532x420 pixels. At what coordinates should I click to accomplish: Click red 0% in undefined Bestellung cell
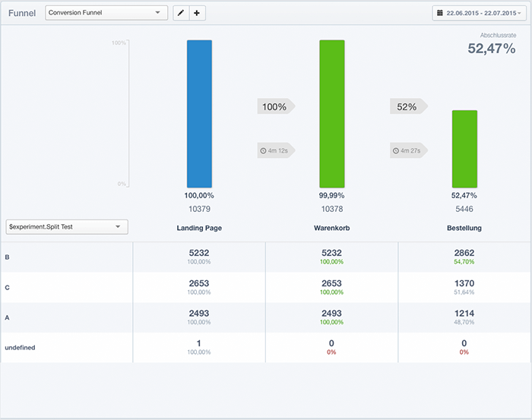464,352
